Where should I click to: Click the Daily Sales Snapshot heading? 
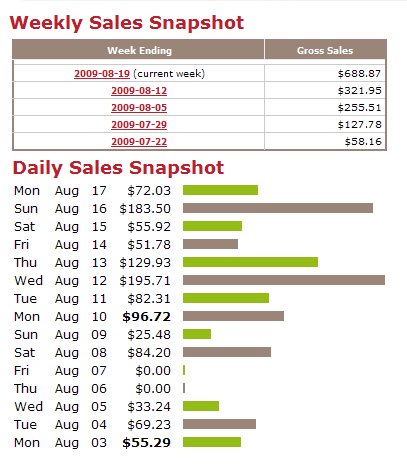[118, 168]
